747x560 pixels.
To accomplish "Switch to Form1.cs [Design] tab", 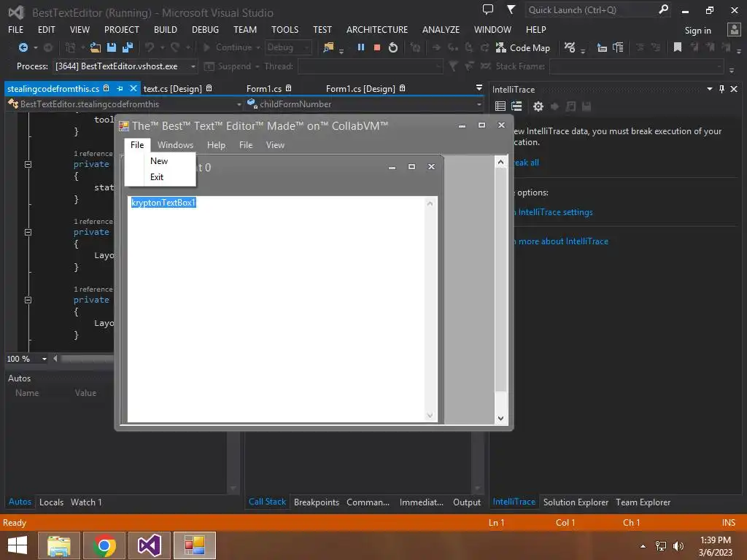I will [360, 88].
